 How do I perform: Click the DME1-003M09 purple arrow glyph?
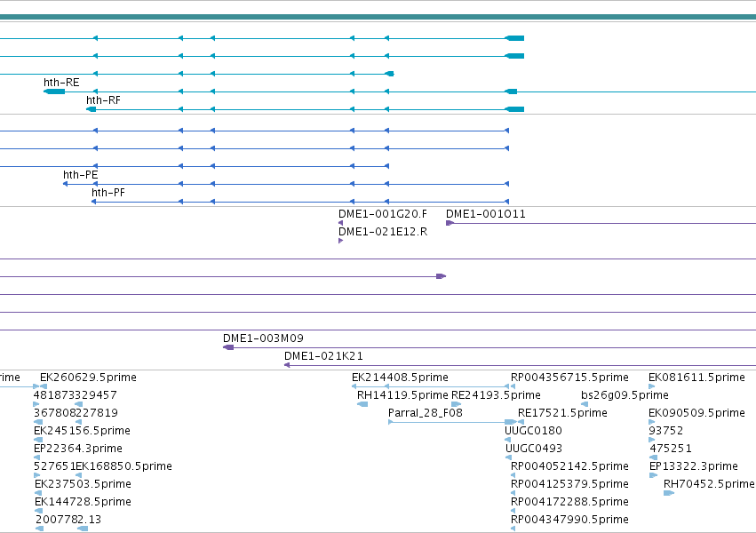tap(228, 347)
